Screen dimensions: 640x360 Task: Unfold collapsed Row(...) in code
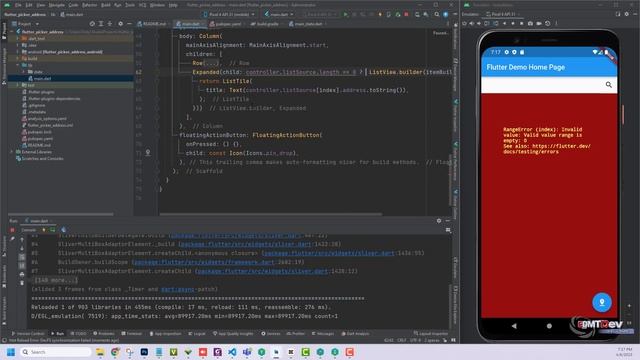click(x=211, y=63)
